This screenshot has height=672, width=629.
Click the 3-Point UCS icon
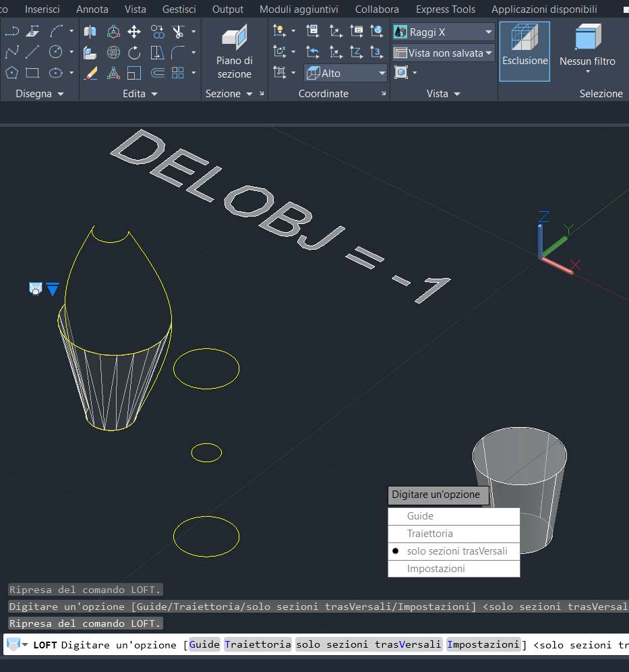pyautogui.click(x=377, y=52)
